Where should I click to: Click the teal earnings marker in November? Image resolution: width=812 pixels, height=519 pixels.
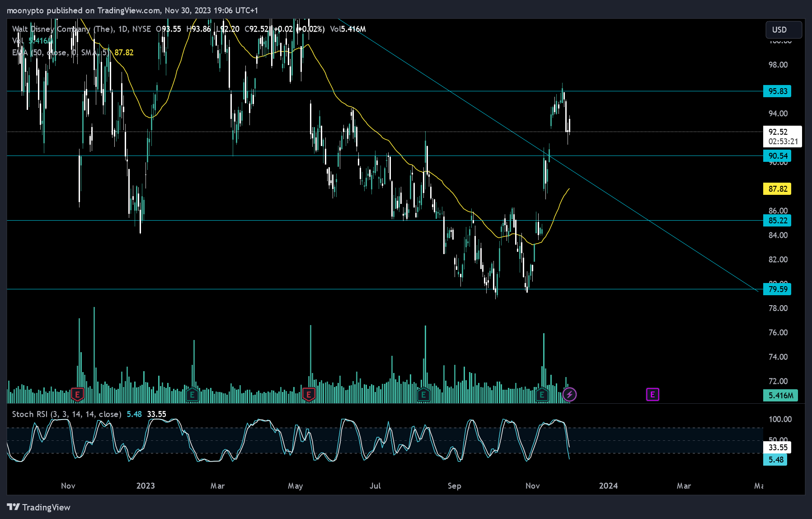pos(542,395)
